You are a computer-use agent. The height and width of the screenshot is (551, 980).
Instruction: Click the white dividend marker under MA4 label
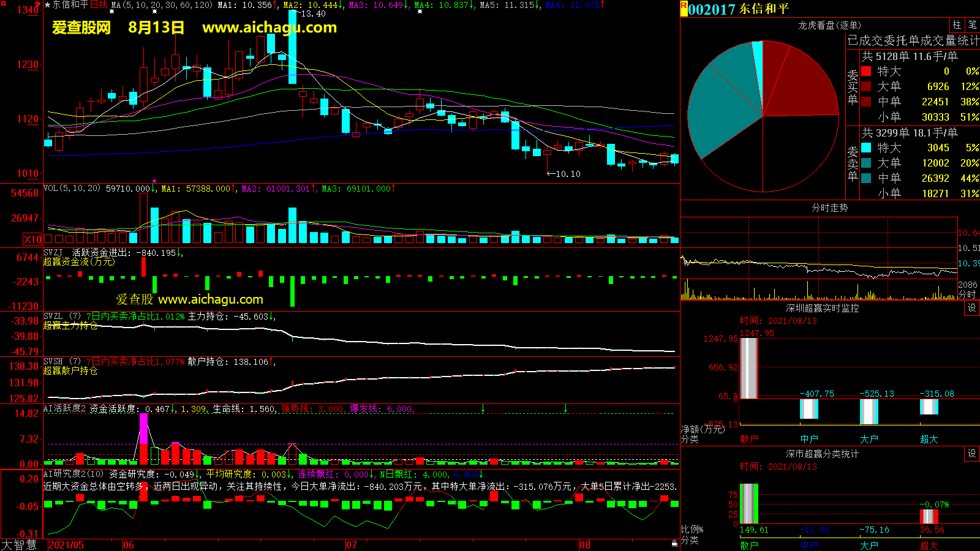coord(420,12)
